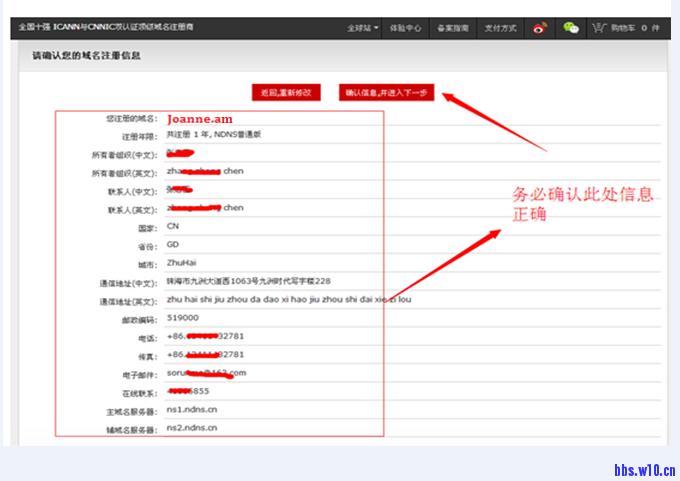Open the 支付方式 menu item

498,28
